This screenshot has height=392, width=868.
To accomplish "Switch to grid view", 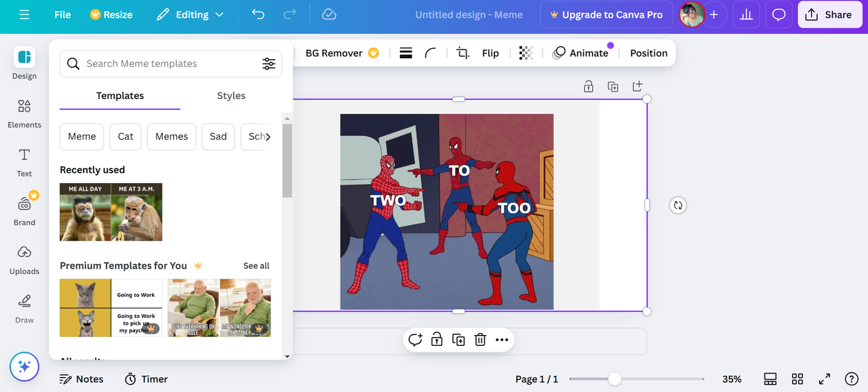I will pos(797,379).
